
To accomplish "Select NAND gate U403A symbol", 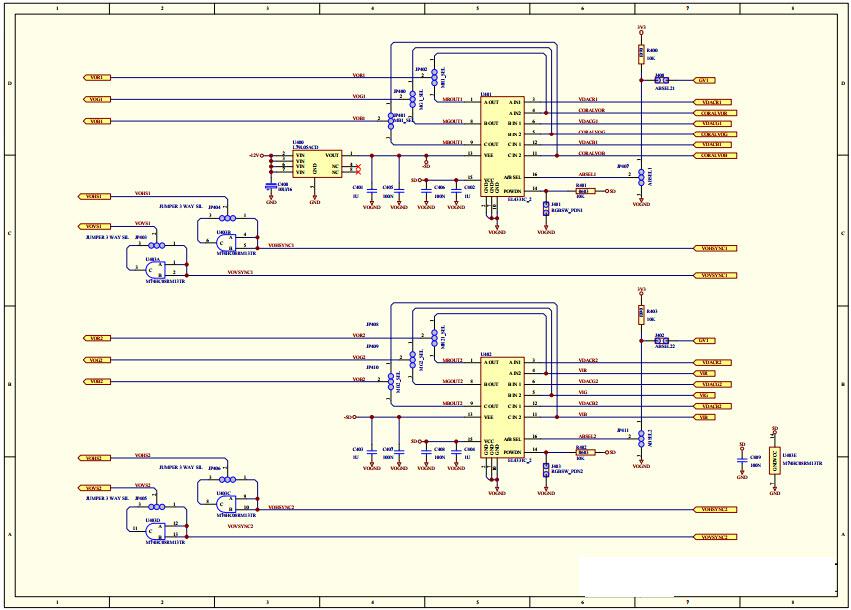I will pyautogui.click(x=155, y=268).
